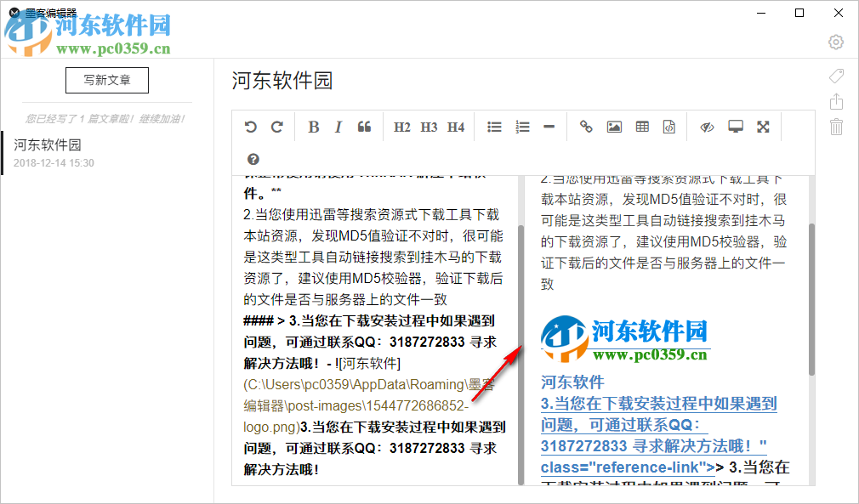Apply bold formatting with the B icon
Image resolution: width=859 pixels, height=504 pixels.
(313, 127)
